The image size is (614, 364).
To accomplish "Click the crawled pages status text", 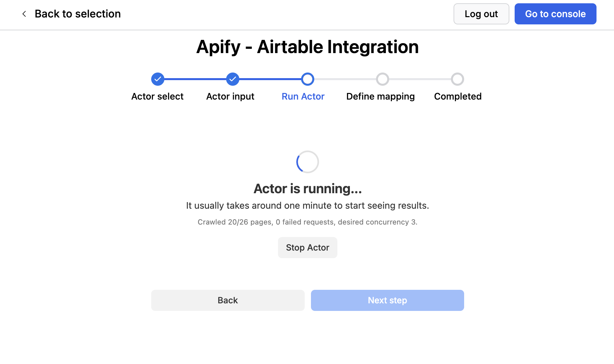I will 307,222.
